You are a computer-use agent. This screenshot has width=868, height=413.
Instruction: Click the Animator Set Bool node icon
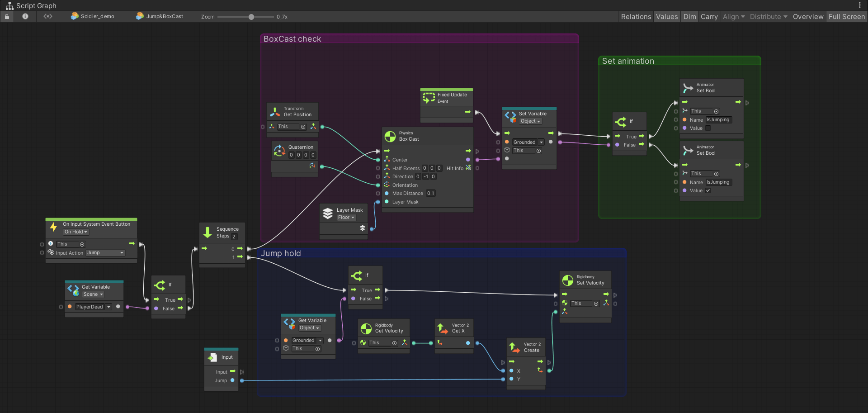(x=688, y=87)
